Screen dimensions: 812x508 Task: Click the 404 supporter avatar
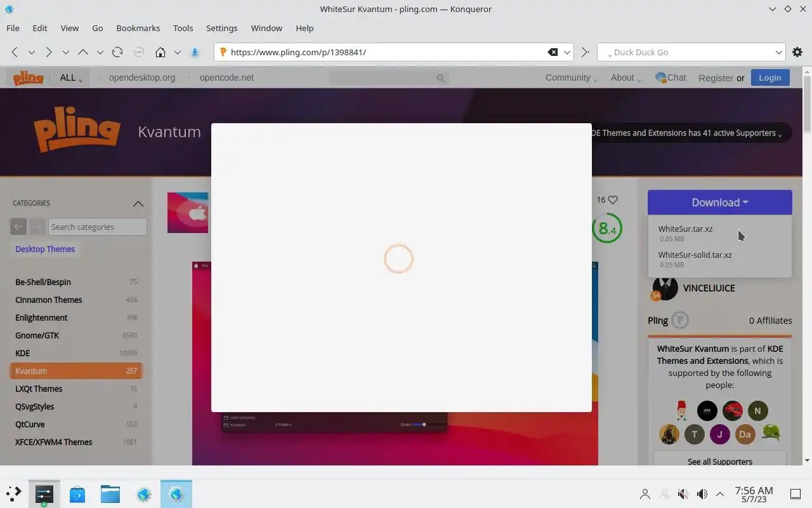point(707,410)
